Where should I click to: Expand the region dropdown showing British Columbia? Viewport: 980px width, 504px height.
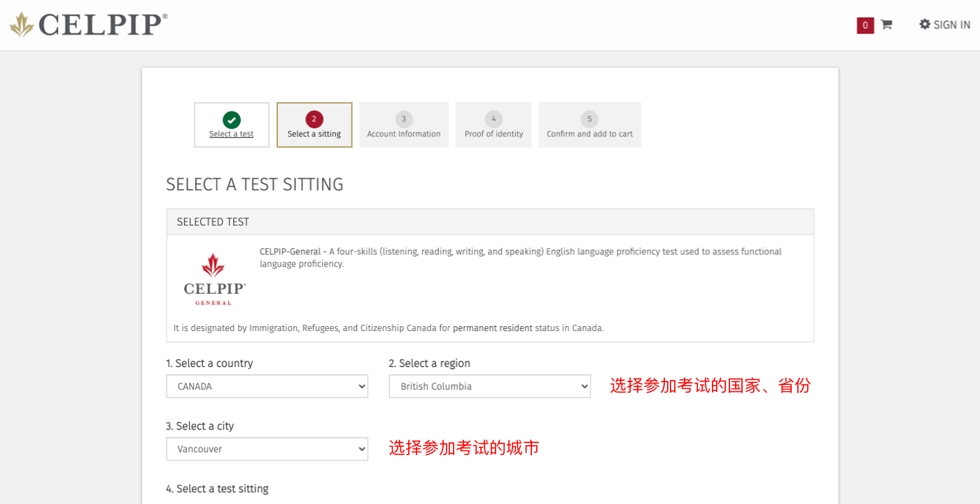click(x=489, y=386)
